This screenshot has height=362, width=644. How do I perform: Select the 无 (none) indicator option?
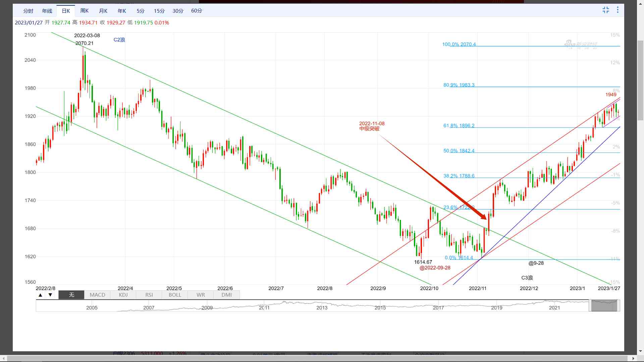pyautogui.click(x=71, y=295)
